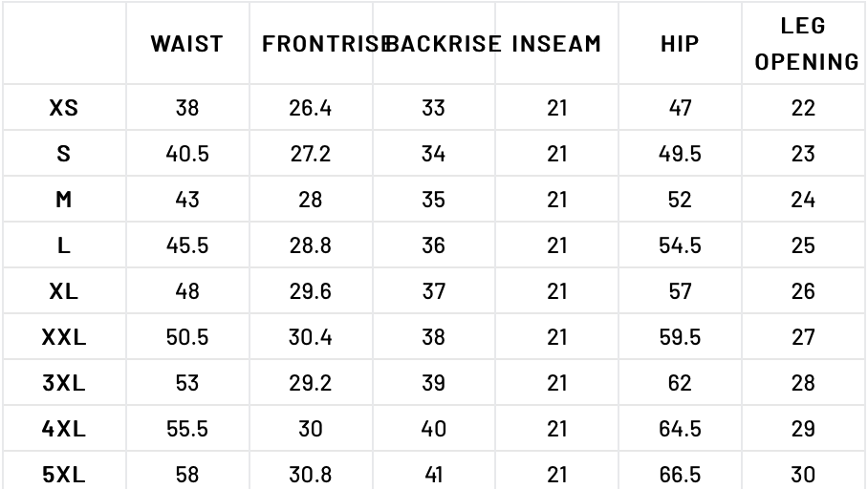Select the 5XL size row label
The image size is (868, 489).
pyautogui.click(x=63, y=474)
